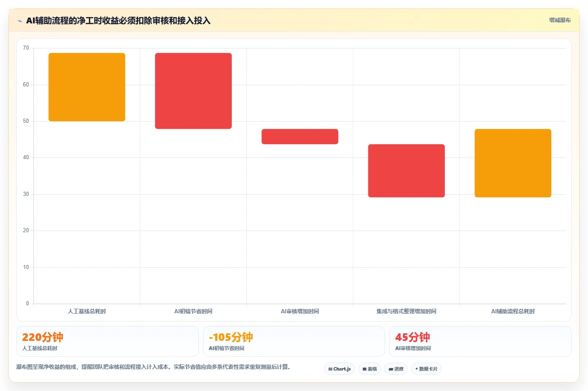Click the lightning icon beside the chart title
This screenshot has width=588, height=391.
tap(20, 21)
